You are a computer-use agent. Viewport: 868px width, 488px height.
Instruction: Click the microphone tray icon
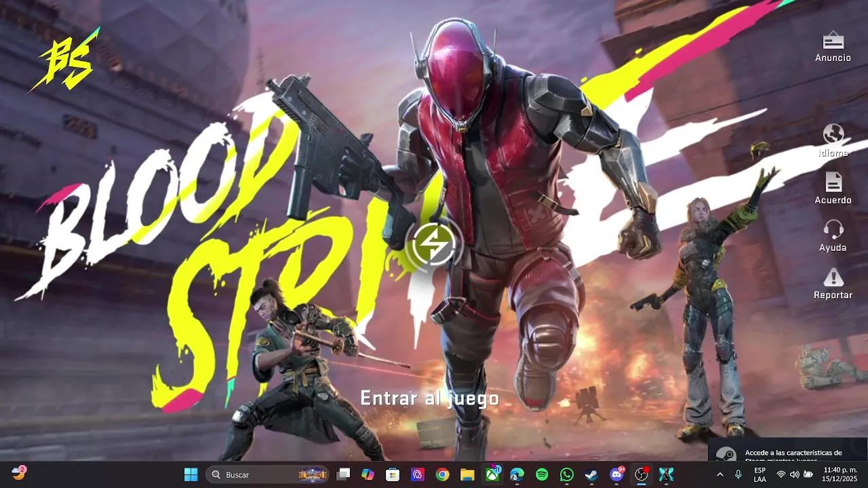pyautogui.click(x=738, y=474)
